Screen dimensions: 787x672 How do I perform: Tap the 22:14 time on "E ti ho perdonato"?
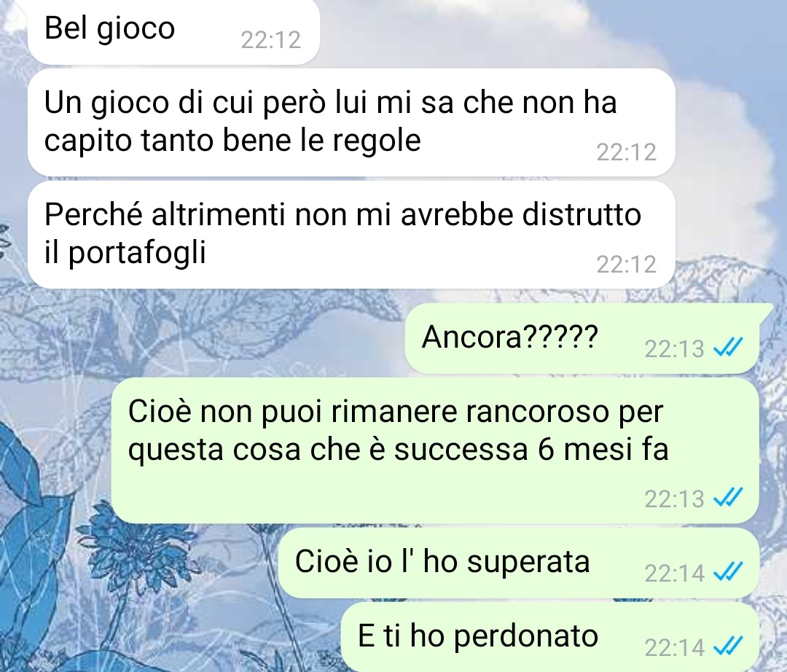coord(674,648)
